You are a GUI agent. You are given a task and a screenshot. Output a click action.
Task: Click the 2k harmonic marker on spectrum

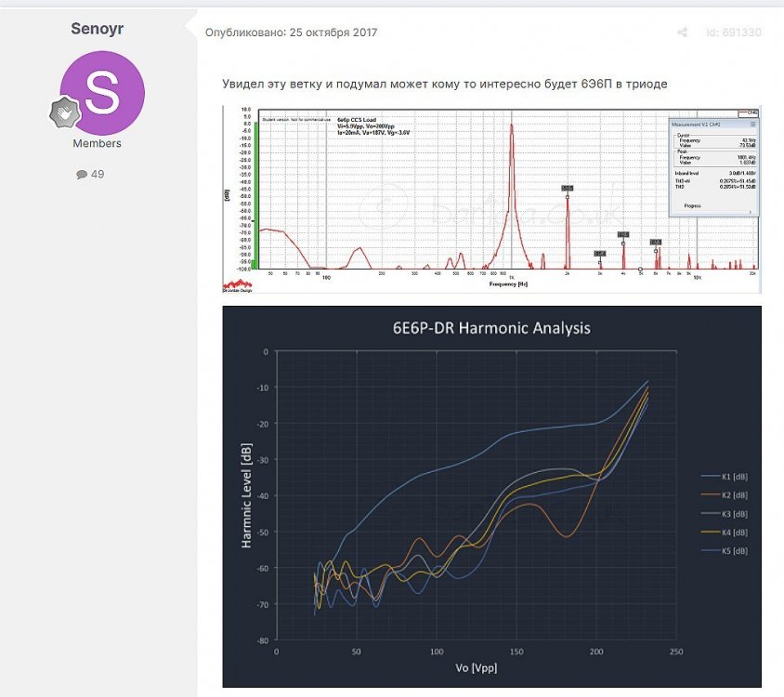(567, 188)
